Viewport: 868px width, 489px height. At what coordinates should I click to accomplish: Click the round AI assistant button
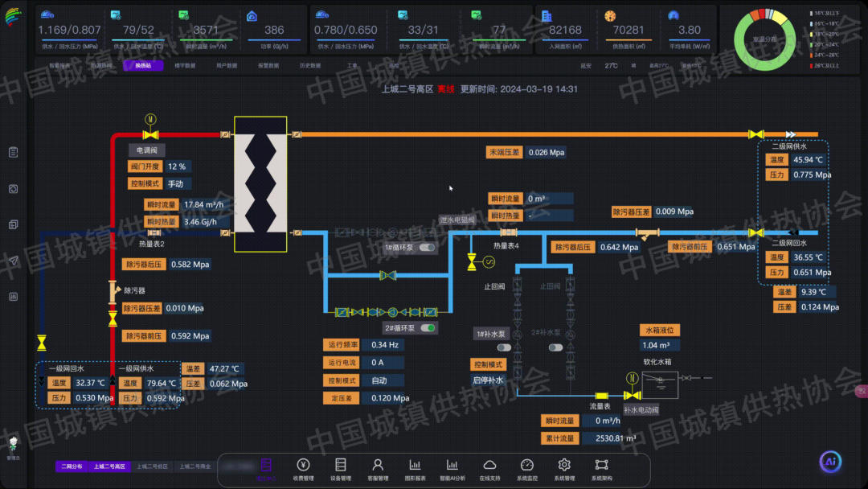point(830,462)
